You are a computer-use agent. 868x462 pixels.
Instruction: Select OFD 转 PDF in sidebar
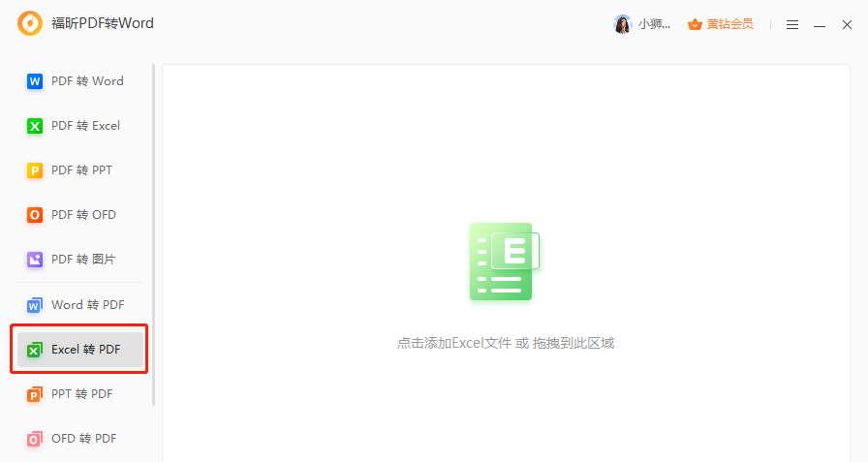click(80, 439)
